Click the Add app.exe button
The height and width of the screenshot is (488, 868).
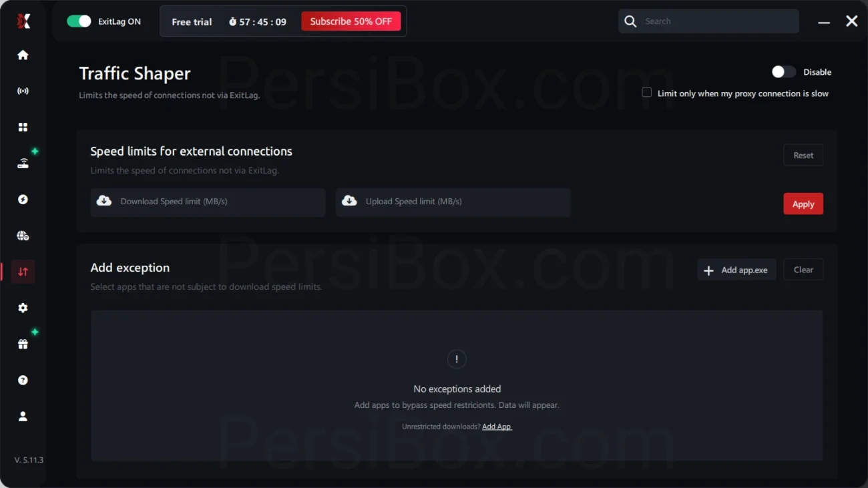736,270
